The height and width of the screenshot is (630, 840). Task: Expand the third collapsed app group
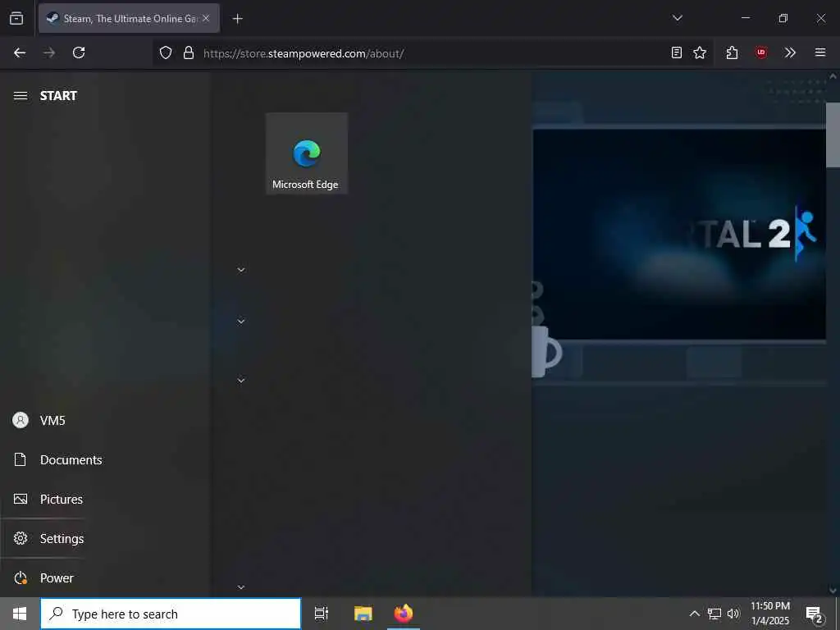pyautogui.click(x=241, y=381)
